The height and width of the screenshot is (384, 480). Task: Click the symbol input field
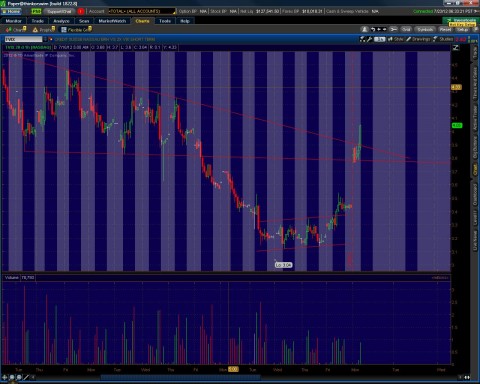pyautogui.click(x=23, y=39)
